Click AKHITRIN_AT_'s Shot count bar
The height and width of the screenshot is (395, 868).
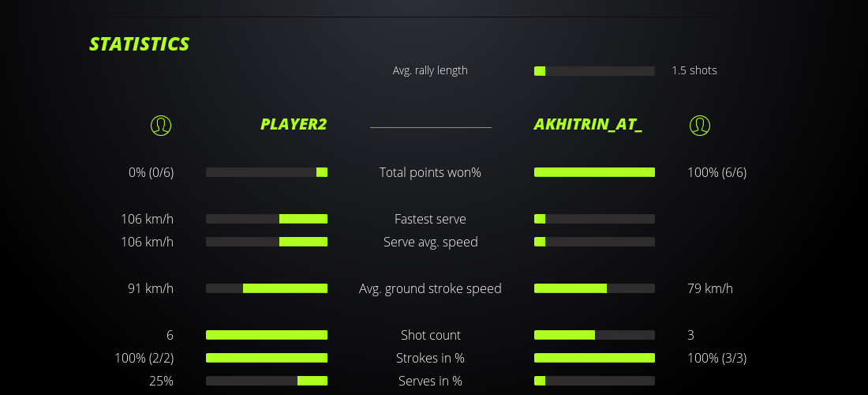[594, 335]
